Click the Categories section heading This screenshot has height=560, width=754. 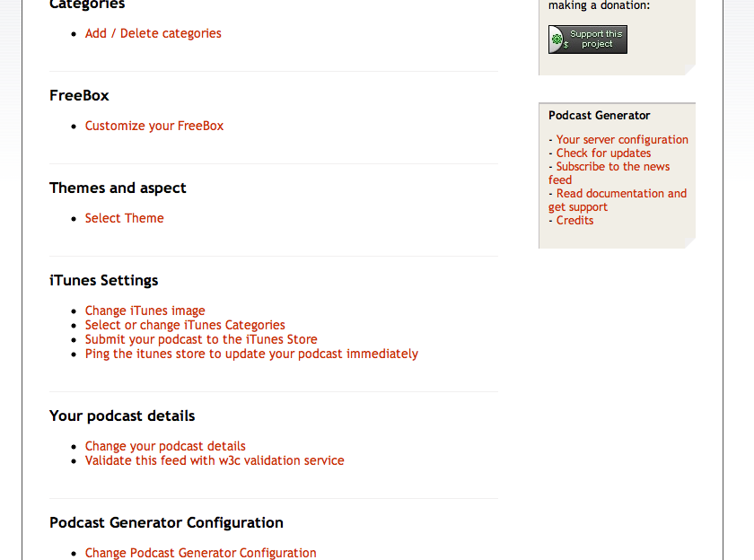pyautogui.click(x=87, y=5)
